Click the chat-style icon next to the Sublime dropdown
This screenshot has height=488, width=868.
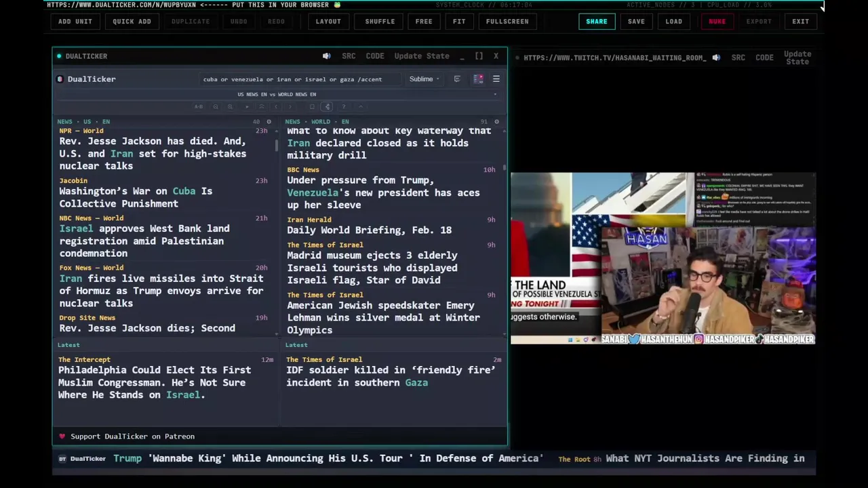point(457,79)
